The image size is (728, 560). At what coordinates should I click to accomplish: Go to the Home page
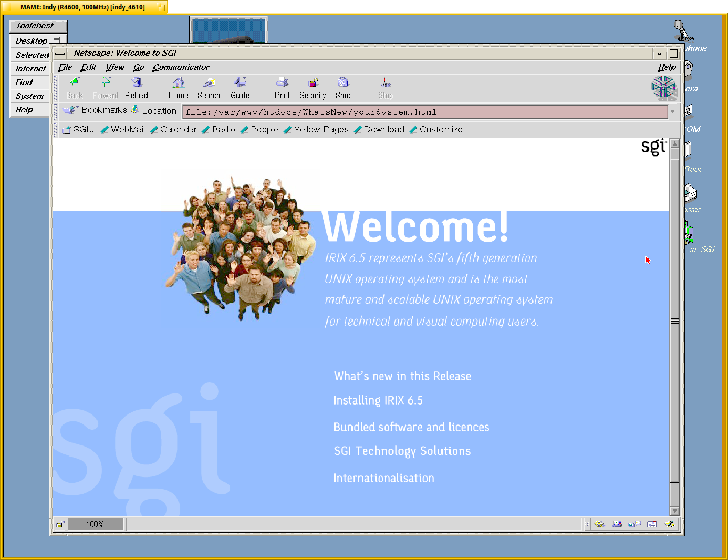pyautogui.click(x=179, y=88)
